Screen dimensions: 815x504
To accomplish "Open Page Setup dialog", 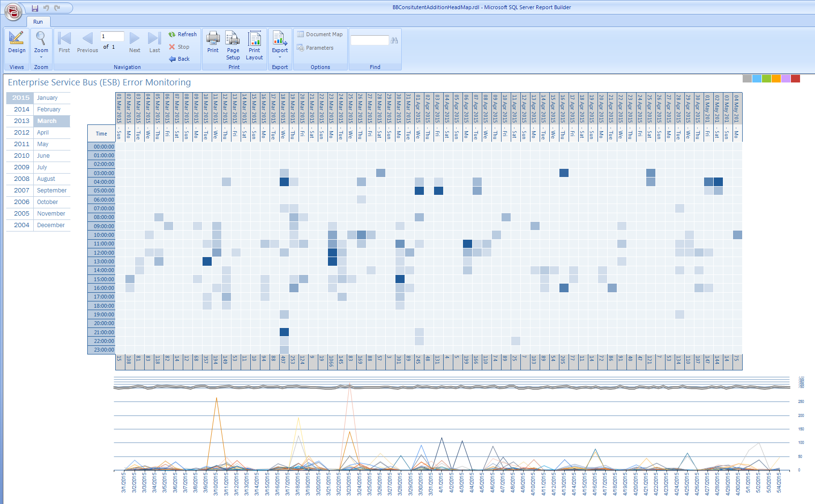I will pos(233,46).
